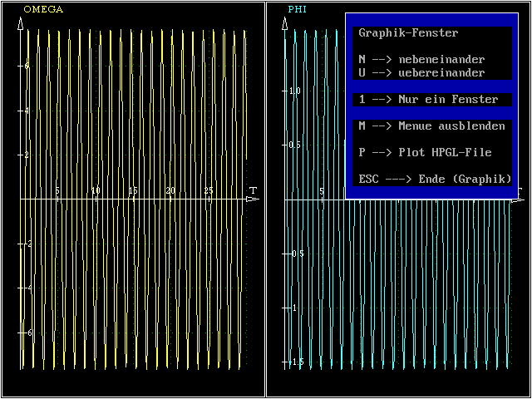
Task: Select 'U --> uebereinander' stacked layout option
Action: [421, 73]
